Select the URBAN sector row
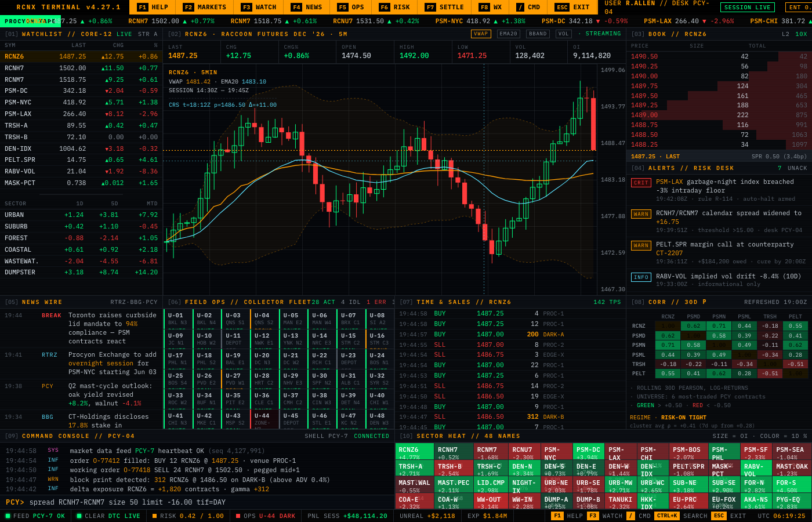Viewport: 812px width, 522px height. [x=81, y=215]
